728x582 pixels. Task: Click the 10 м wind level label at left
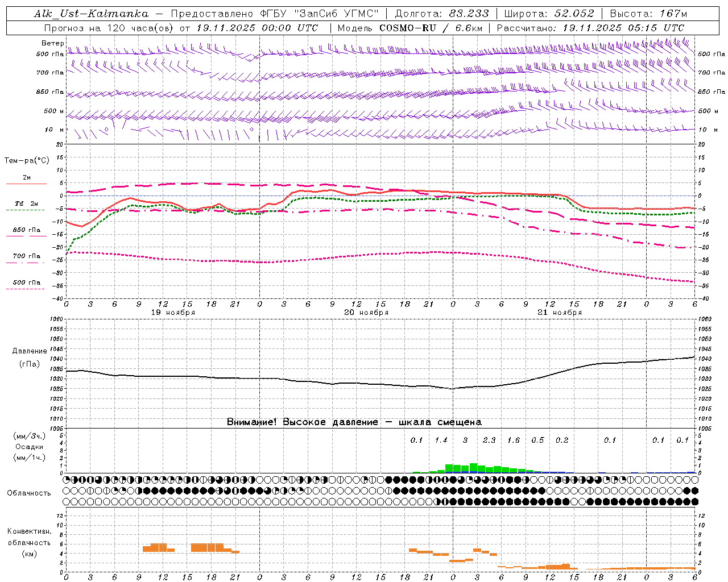tap(54, 130)
